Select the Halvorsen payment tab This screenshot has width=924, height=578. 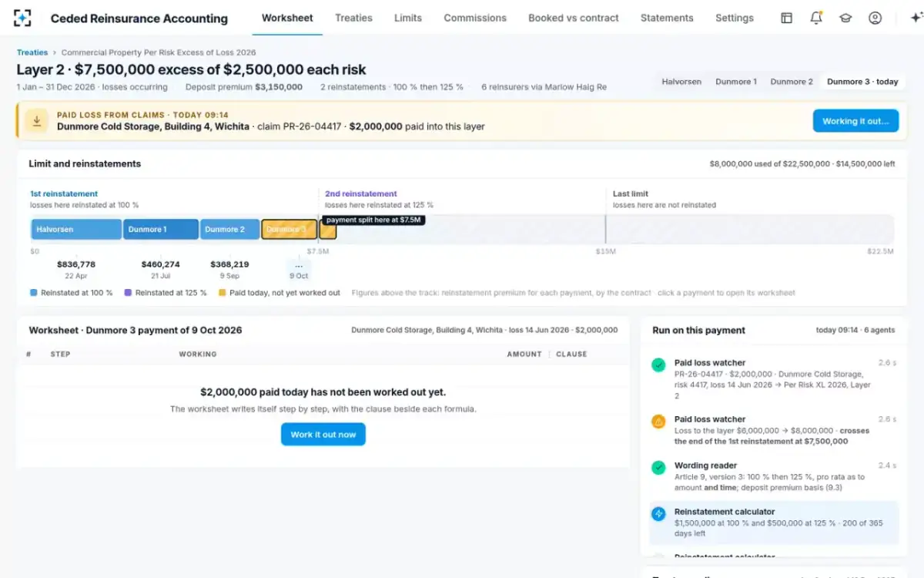(x=681, y=82)
